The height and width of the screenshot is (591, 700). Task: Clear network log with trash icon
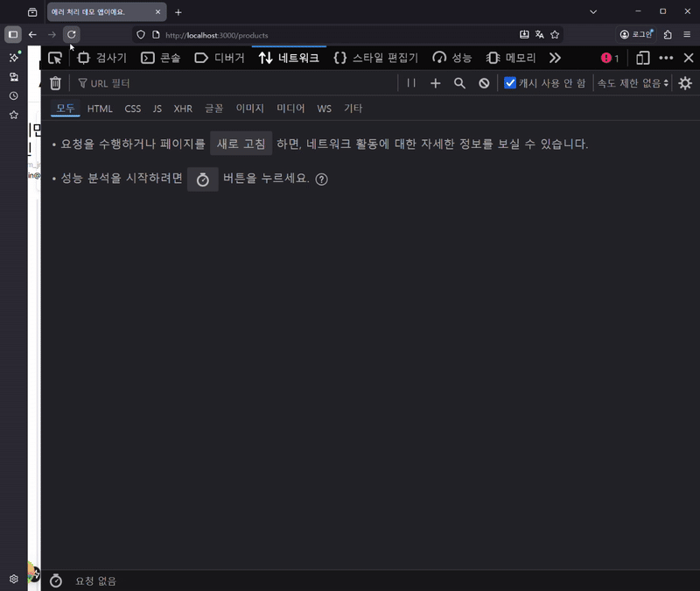tap(56, 83)
